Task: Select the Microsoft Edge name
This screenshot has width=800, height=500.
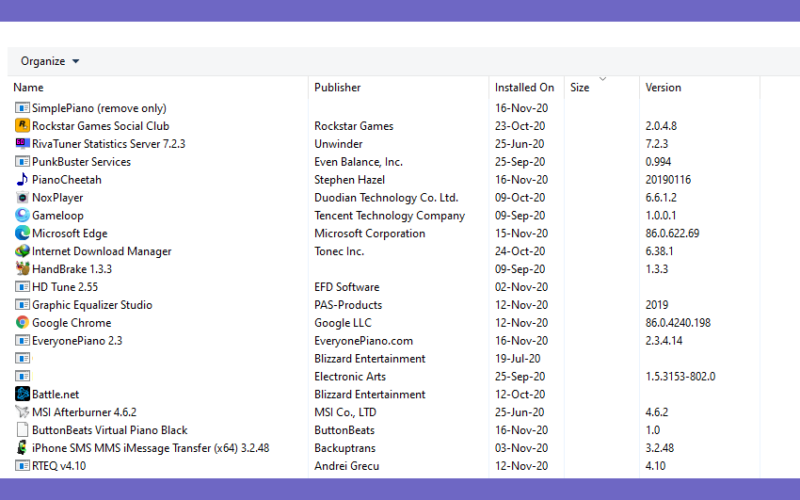Action: pos(70,233)
